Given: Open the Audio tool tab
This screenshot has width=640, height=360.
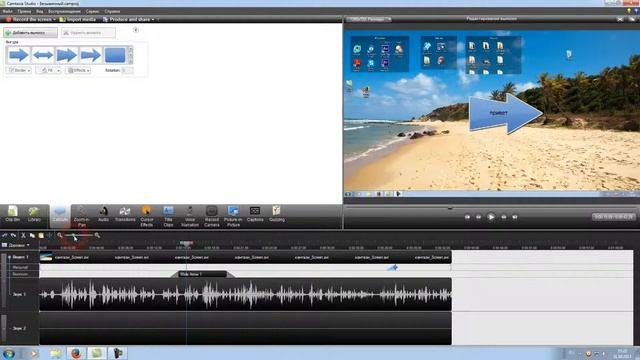Looking at the screenshot, I should click(x=103, y=214).
